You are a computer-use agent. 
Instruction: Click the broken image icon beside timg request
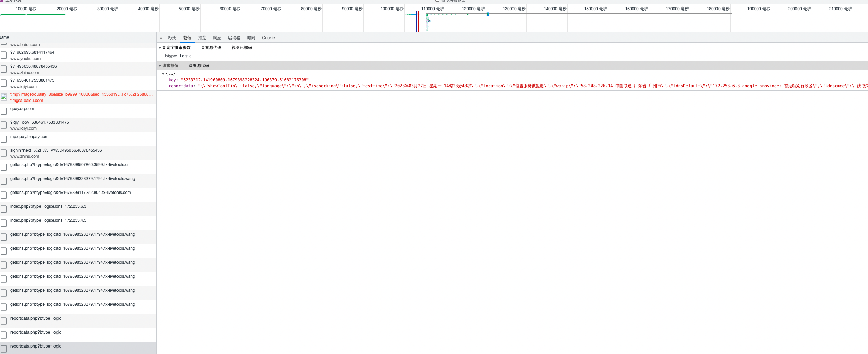(4, 97)
